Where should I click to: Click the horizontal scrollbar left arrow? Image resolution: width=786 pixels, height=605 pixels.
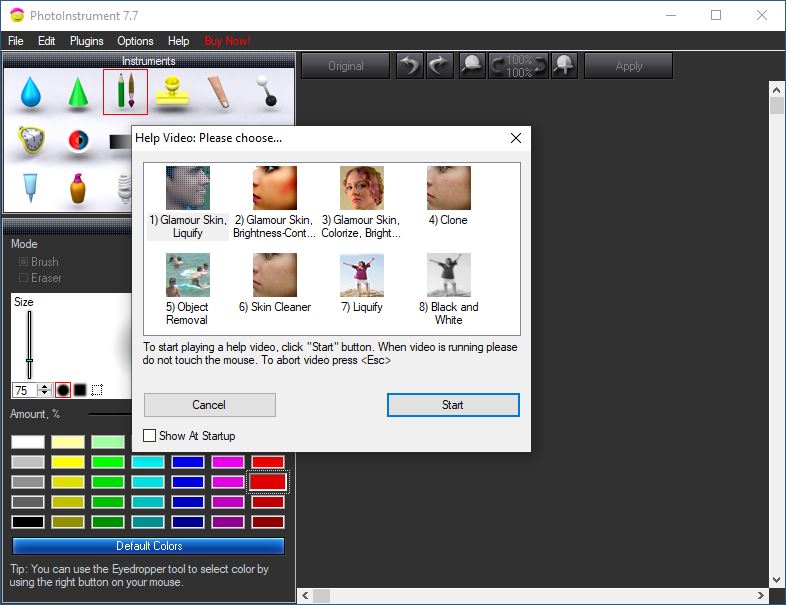305,595
